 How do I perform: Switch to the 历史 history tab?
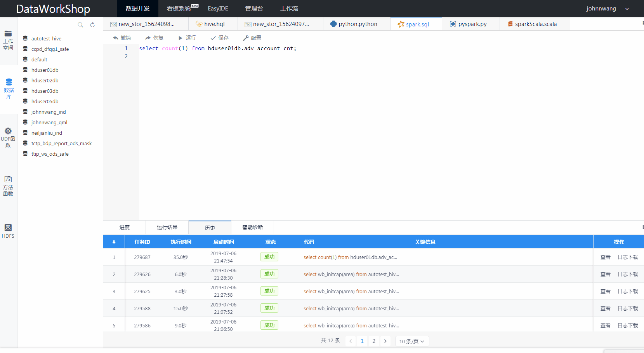tap(210, 228)
